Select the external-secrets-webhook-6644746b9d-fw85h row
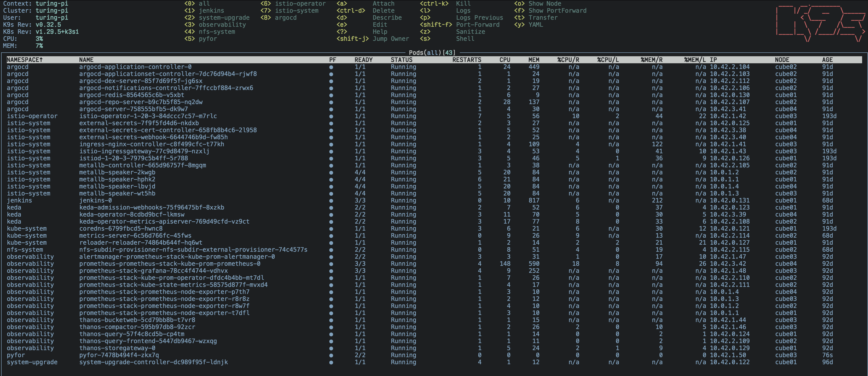 (434, 138)
